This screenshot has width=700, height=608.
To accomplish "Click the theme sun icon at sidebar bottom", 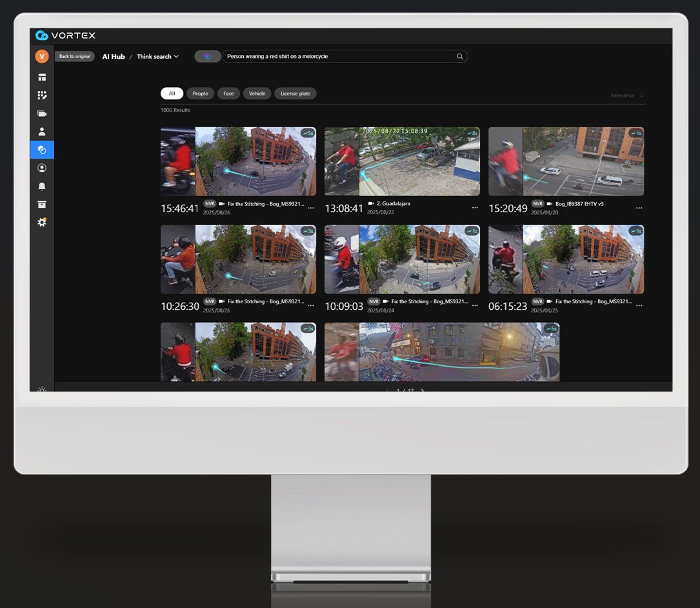I will 41,390.
